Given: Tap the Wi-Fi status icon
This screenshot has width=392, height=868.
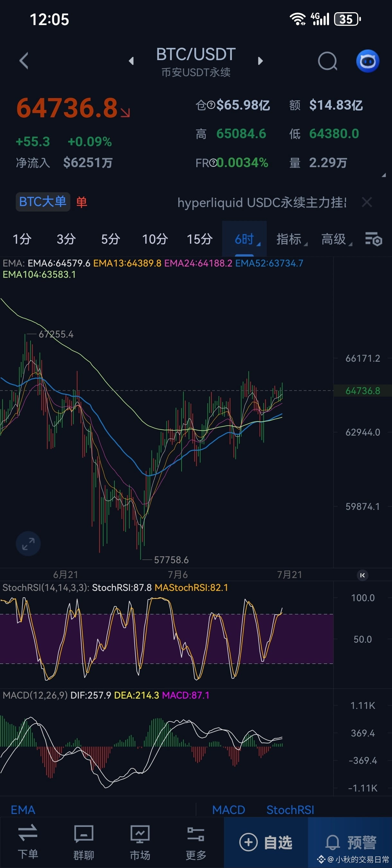Looking at the screenshot, I should [x=298, y=19].
